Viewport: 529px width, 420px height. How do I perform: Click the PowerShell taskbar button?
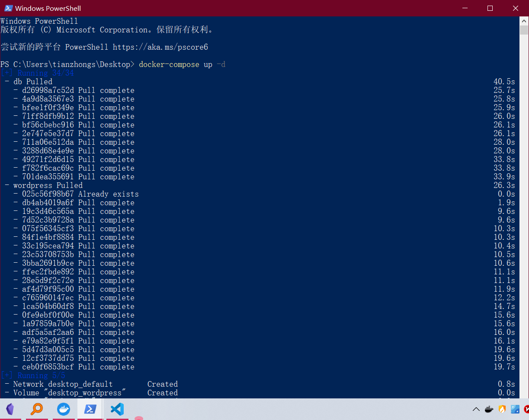(90, 409)
